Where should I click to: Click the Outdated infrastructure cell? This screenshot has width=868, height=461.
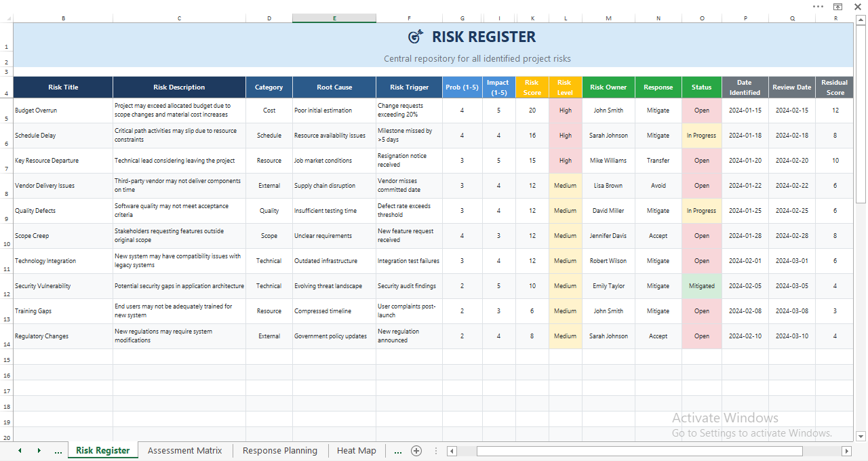coord(334,261)
